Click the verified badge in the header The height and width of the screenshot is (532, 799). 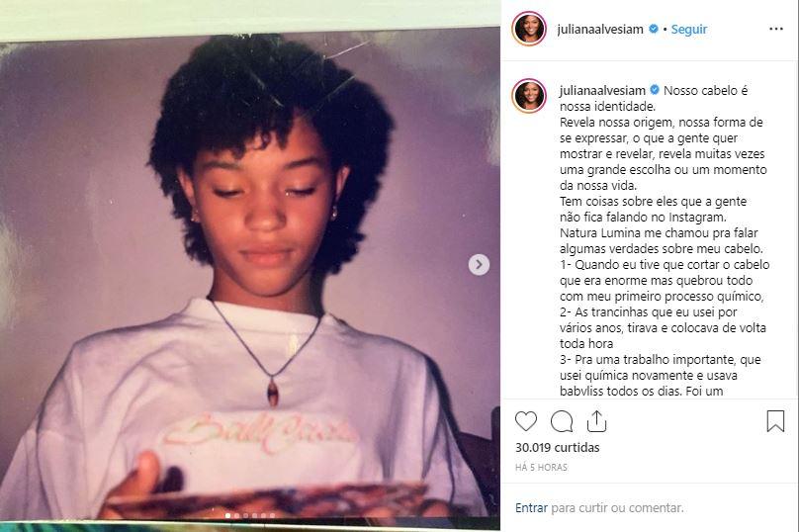[654, 30]
